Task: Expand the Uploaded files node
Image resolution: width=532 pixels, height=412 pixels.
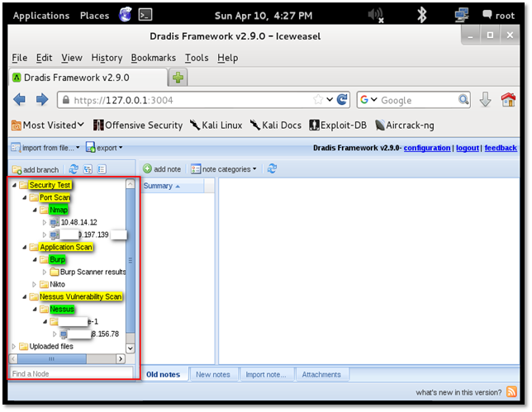Action: click(x=13, y=346)
